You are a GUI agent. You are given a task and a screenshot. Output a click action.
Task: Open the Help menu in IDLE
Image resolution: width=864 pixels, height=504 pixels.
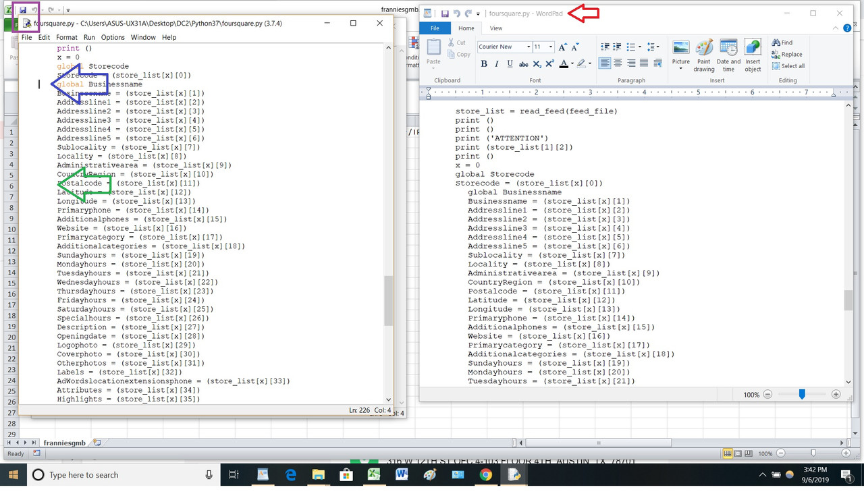coord(169,38)
